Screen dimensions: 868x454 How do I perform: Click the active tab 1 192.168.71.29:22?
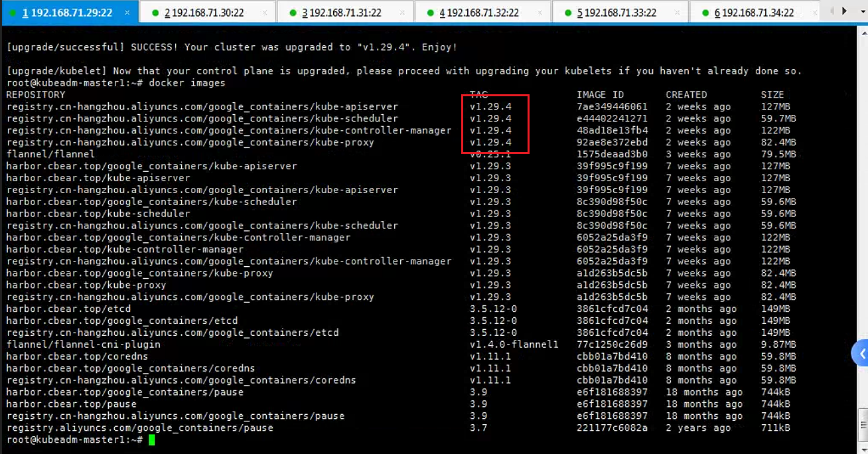(x=70, y=13)
